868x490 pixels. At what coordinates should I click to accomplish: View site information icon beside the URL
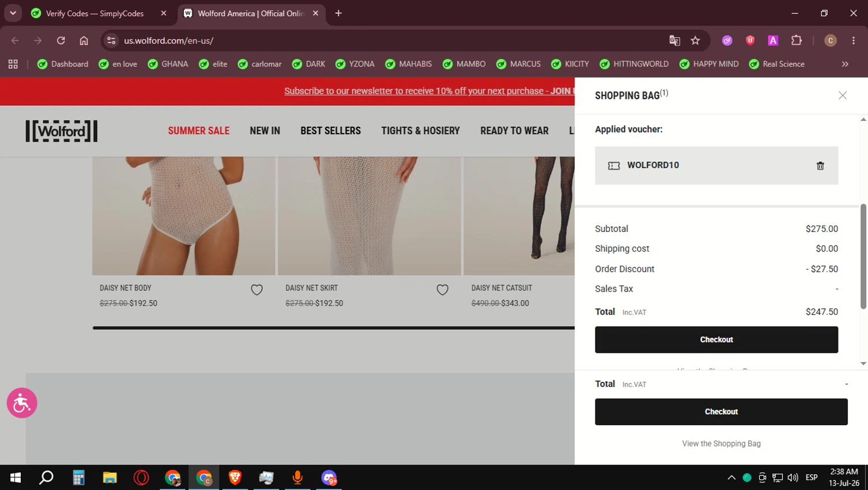(112, 40)
